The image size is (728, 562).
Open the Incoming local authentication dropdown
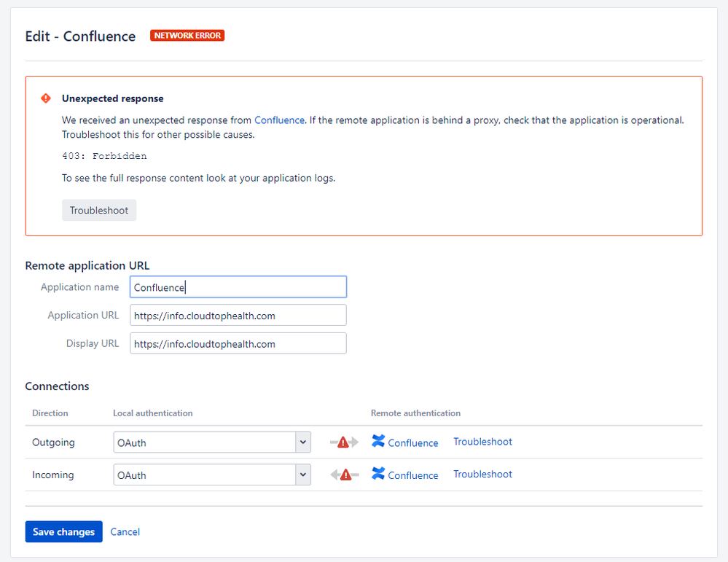(x=212, y=475)
